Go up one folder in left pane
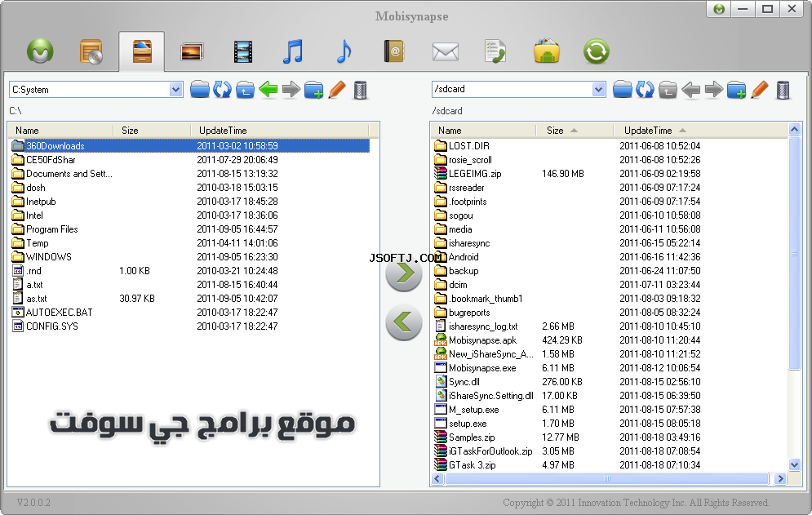812x515 pixels. pyautogui.click(x=245, y=90)
